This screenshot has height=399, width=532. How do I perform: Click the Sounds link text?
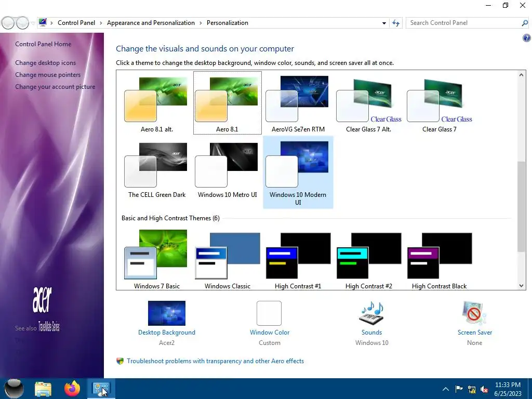[371, 332]
